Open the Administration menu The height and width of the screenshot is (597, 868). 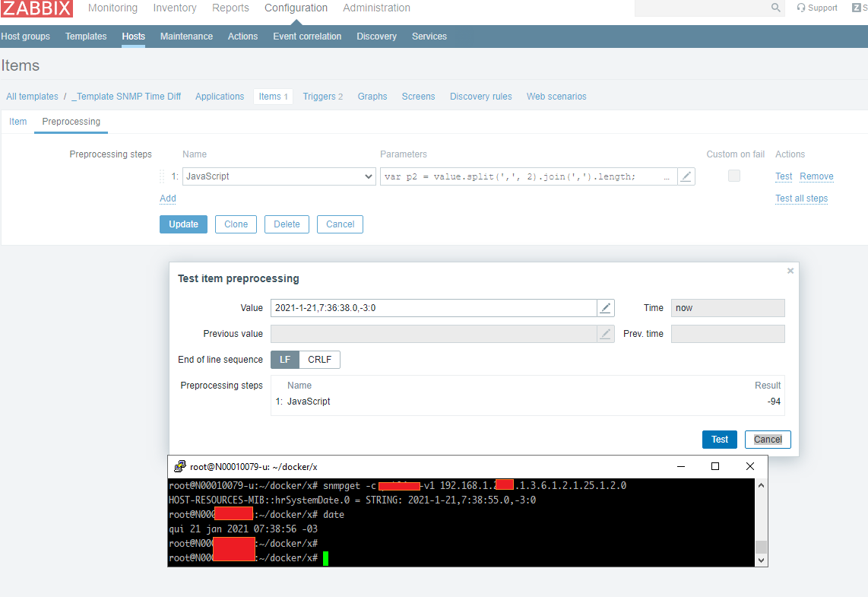click(376, 8)
